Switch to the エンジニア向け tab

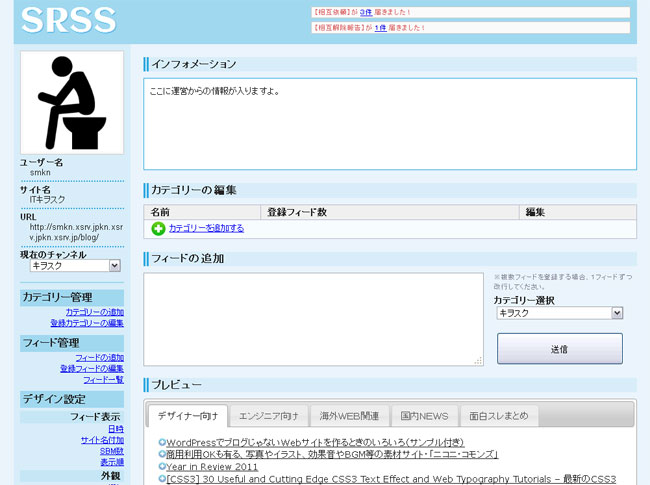coord(268,415)
